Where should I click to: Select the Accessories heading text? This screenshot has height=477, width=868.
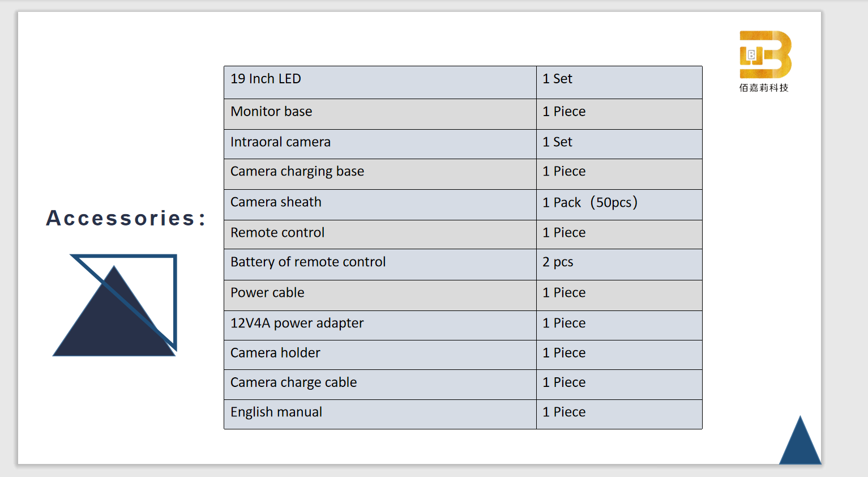126,218
